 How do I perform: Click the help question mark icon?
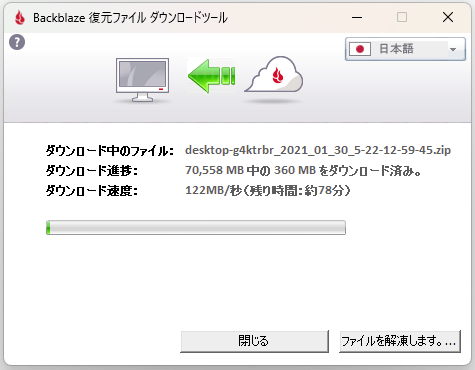click(x=17, y=42)
